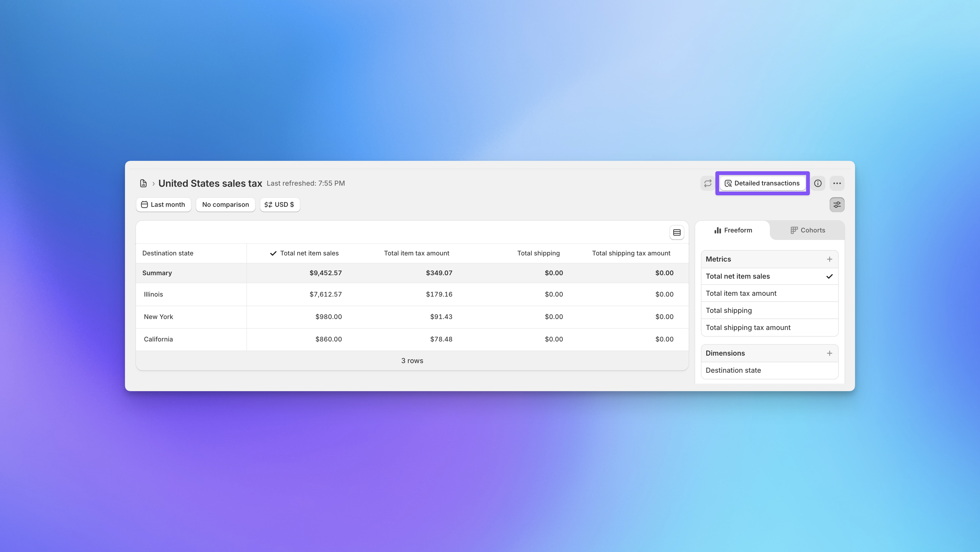Open the Last month date range picker
Screen dimensions: 980x552
point(163,204)
